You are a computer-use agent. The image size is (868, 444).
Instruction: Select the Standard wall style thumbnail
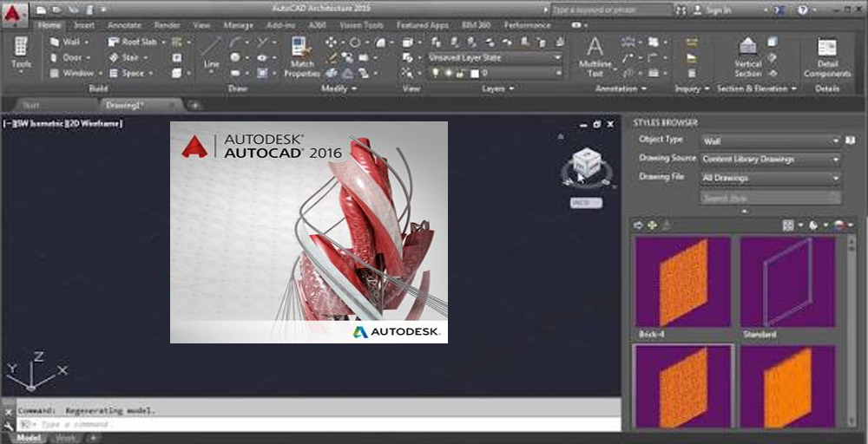[x=788, y=282]
